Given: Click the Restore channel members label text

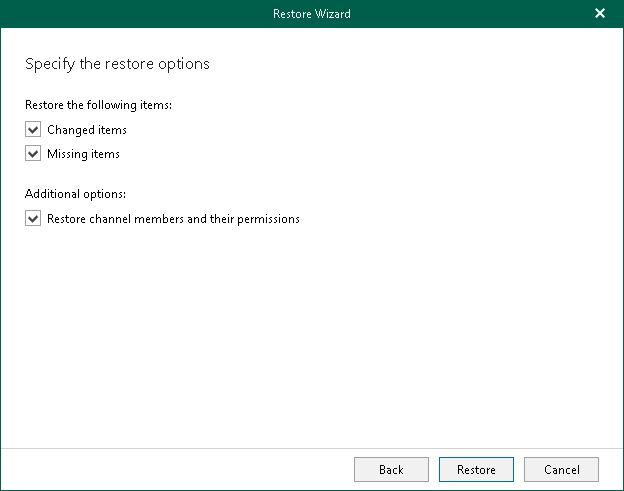Looking at the screenshot, I should coord(173,219).
